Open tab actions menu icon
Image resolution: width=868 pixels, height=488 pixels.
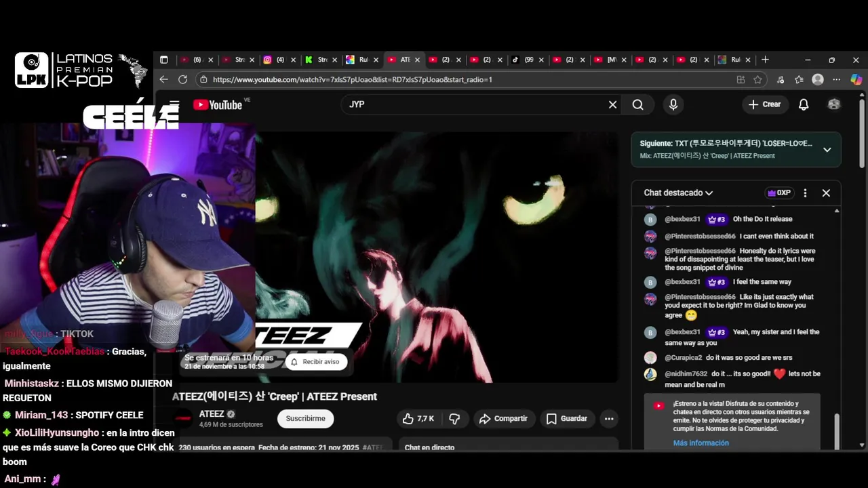click(163, 60)
